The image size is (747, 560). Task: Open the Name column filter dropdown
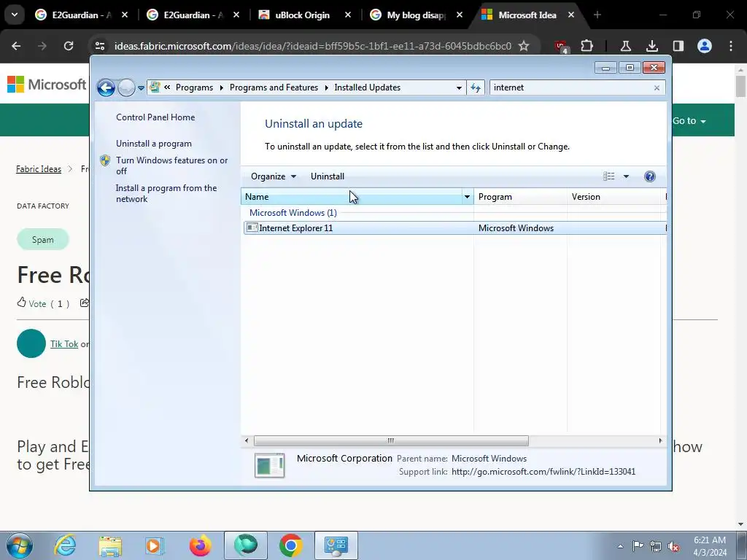[468, 197]
